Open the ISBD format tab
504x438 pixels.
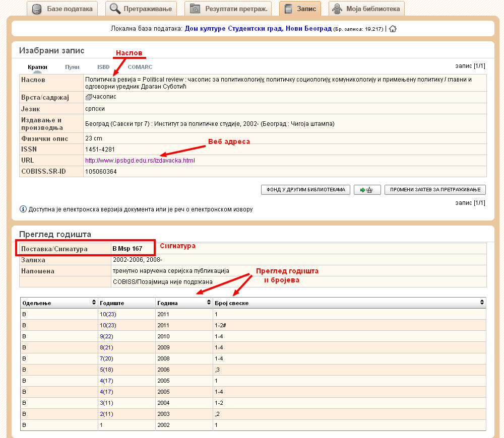pos(103,67)
